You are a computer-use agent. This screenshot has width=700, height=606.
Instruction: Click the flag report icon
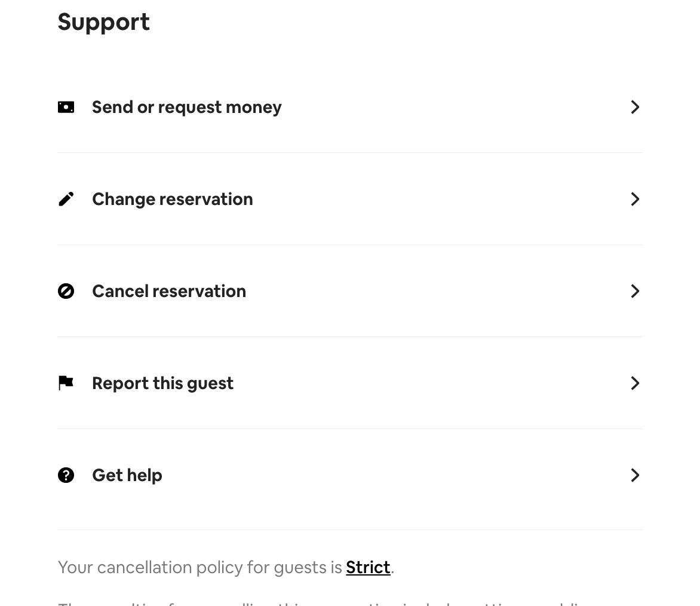coord(66,383)
